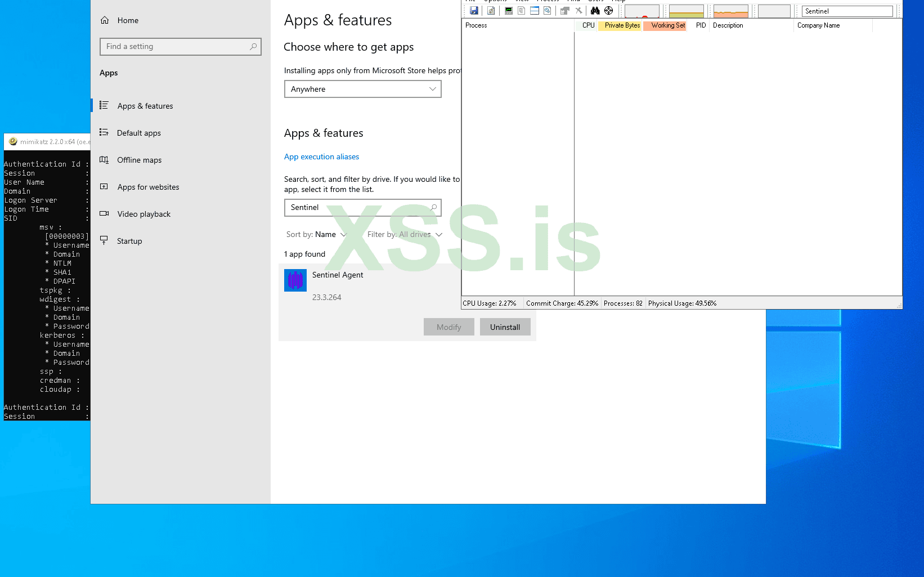
Task: Click the app list search field containing Sentinel
Action: point(362,208)
